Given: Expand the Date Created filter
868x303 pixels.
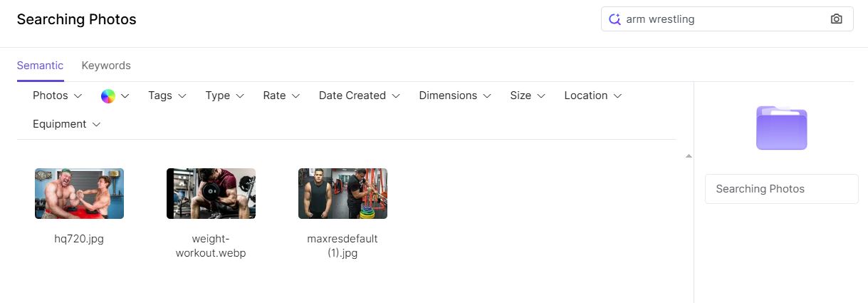Looking at the screenshot, I should 359,96.
